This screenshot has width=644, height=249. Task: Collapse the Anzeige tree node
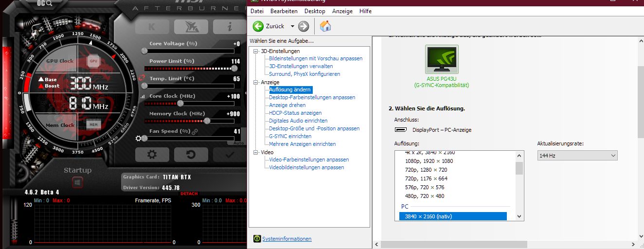256,82
